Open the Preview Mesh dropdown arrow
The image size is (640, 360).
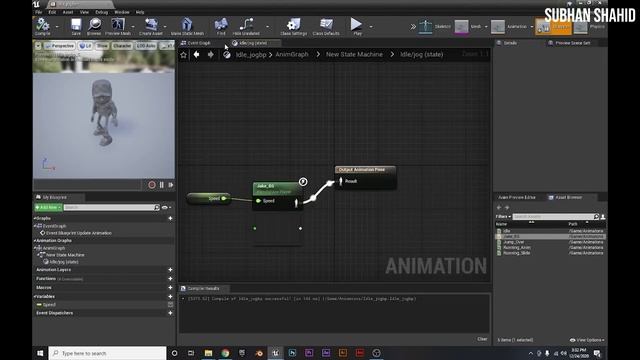[133, 27]
